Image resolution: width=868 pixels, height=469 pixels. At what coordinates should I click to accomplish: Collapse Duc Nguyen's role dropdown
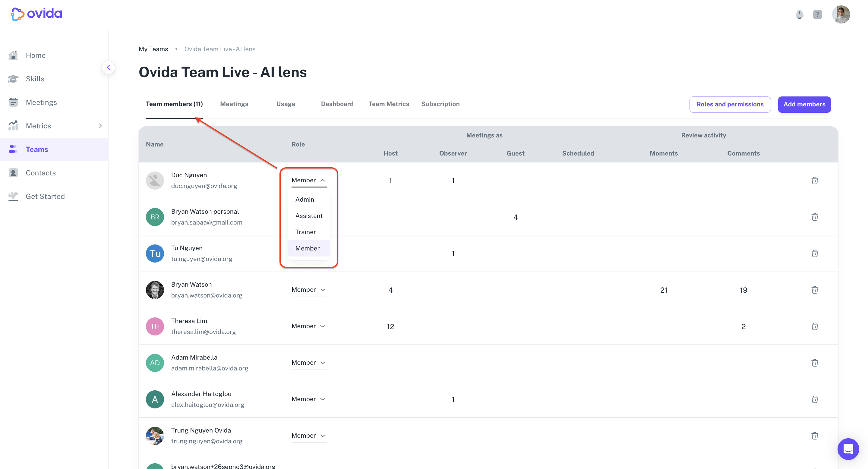coord(309,181)
